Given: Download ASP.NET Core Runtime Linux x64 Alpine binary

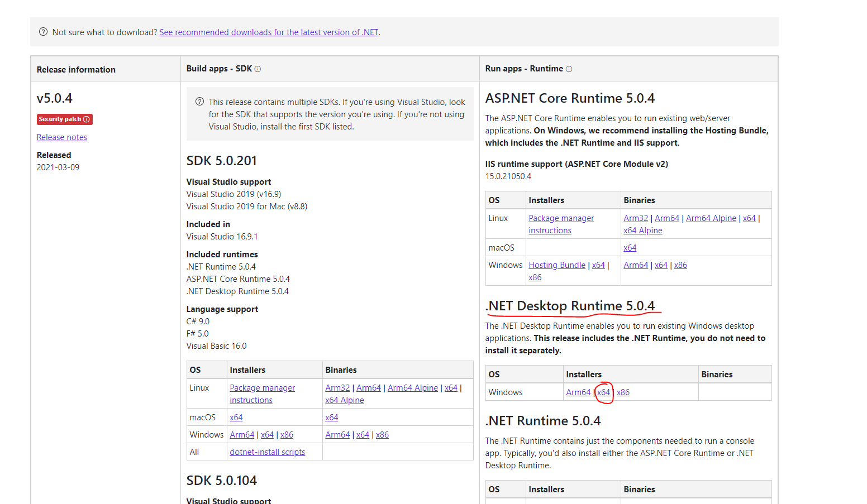Looking at the screenshot, I should point(643,231).
